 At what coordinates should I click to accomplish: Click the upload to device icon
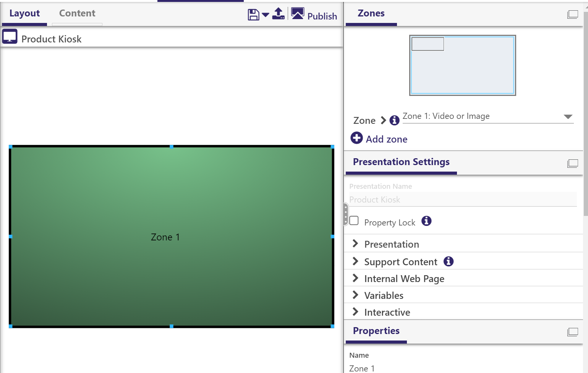(x=279, y=14)
